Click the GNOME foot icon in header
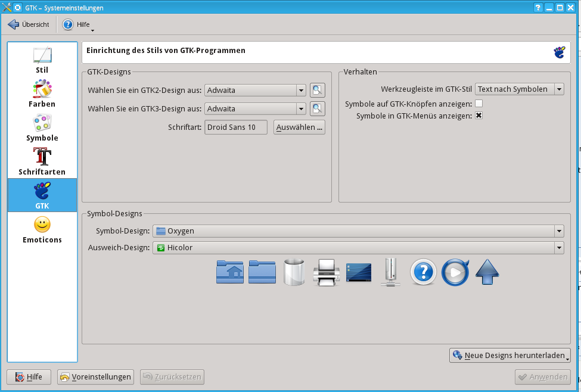The height and width of the screenshot is (392, 581). tap(560, 52)
